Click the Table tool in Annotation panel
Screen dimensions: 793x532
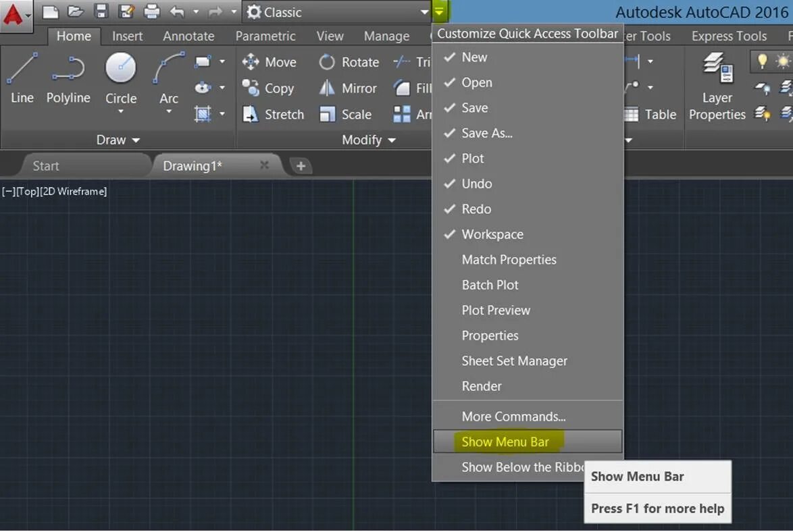coord(650,114)
